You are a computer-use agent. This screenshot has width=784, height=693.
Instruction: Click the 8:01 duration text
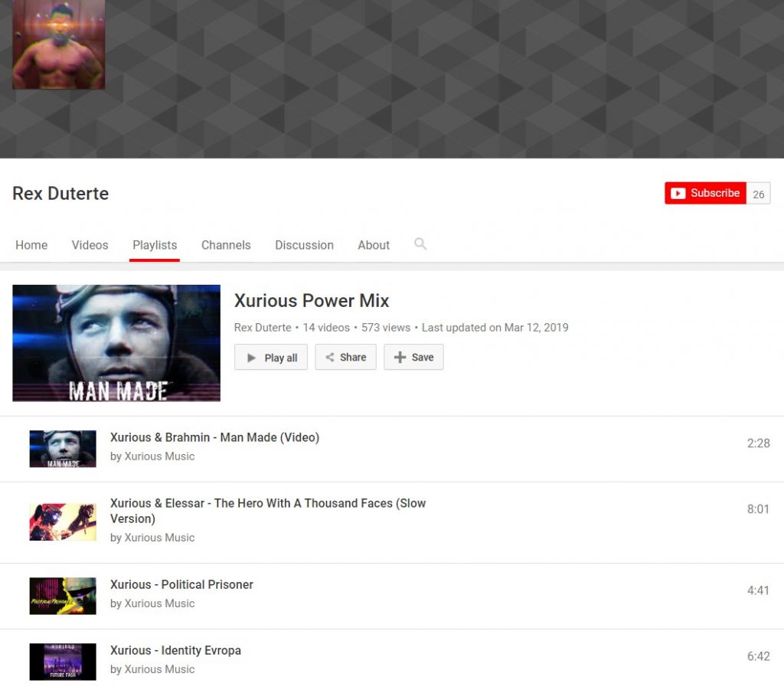point(758,509)
